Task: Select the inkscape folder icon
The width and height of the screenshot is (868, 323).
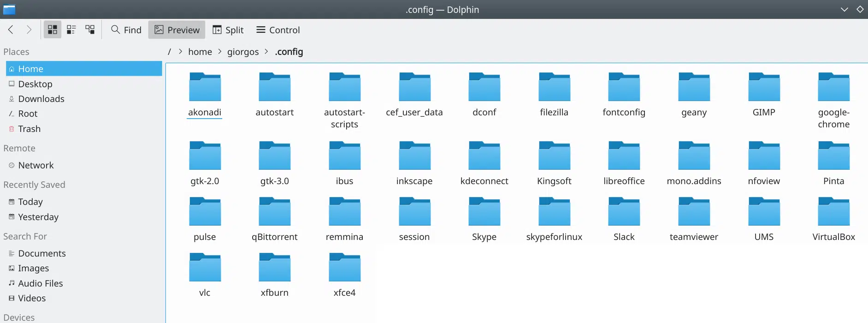Action: [414, 156]
